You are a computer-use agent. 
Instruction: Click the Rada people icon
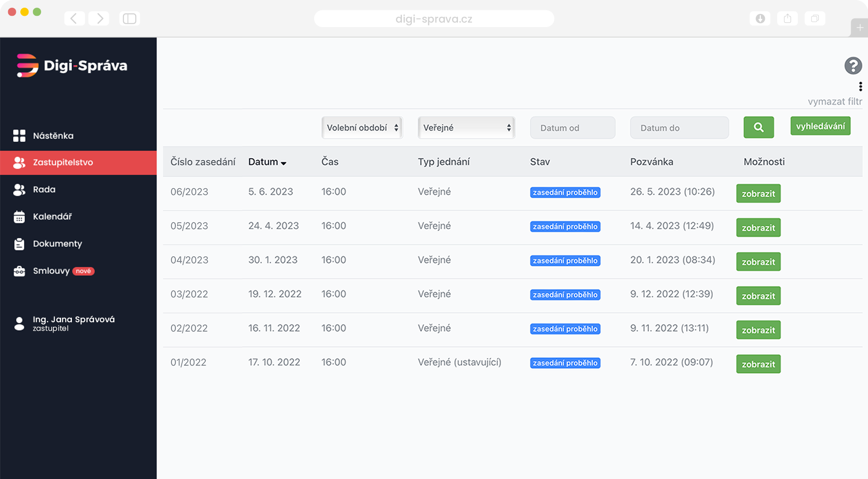pyautogui.click(x=19, y=190)
